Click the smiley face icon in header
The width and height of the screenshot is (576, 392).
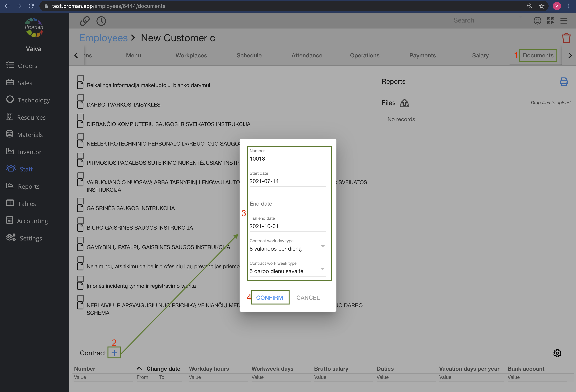(x=537, y=21)
